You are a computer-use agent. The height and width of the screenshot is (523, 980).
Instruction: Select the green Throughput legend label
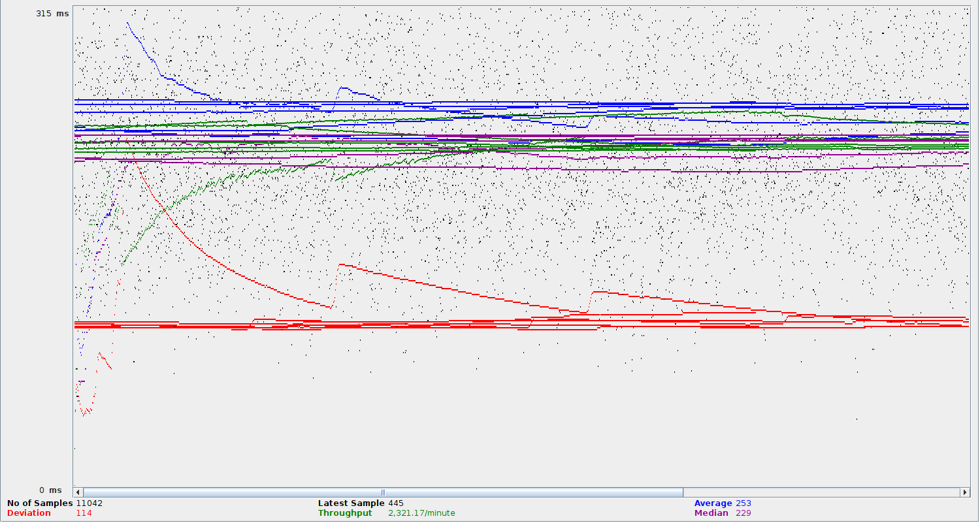pyautogui.click(x=345, y=513)
